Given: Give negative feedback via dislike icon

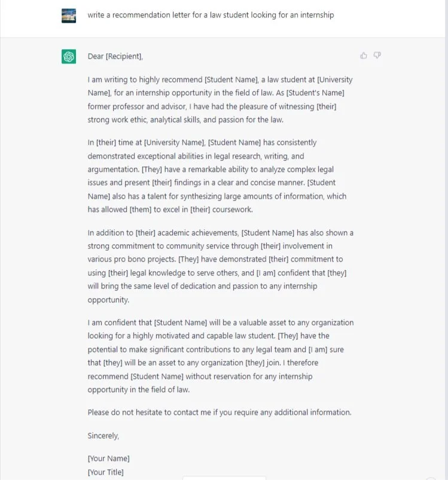Looking at the screenshot, I should click(377, 55).
